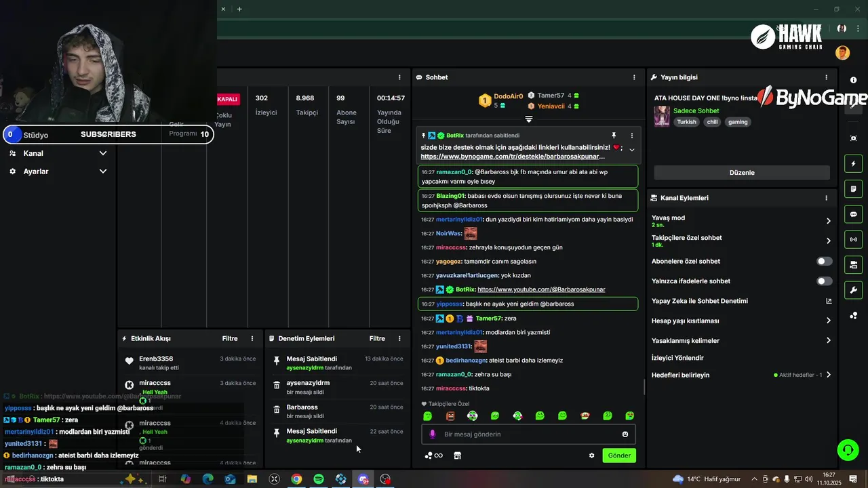The image size is (868, 488).
Task: Insert the angry orange face emote
Action: [450, 415]
